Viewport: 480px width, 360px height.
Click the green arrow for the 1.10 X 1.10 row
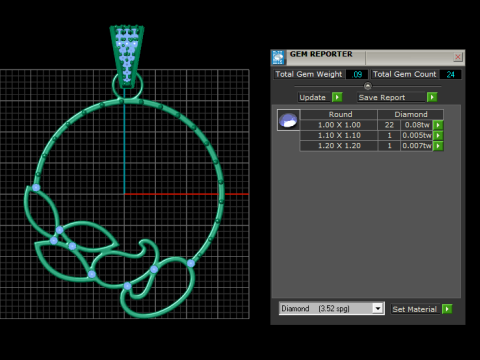pos(438,135)
